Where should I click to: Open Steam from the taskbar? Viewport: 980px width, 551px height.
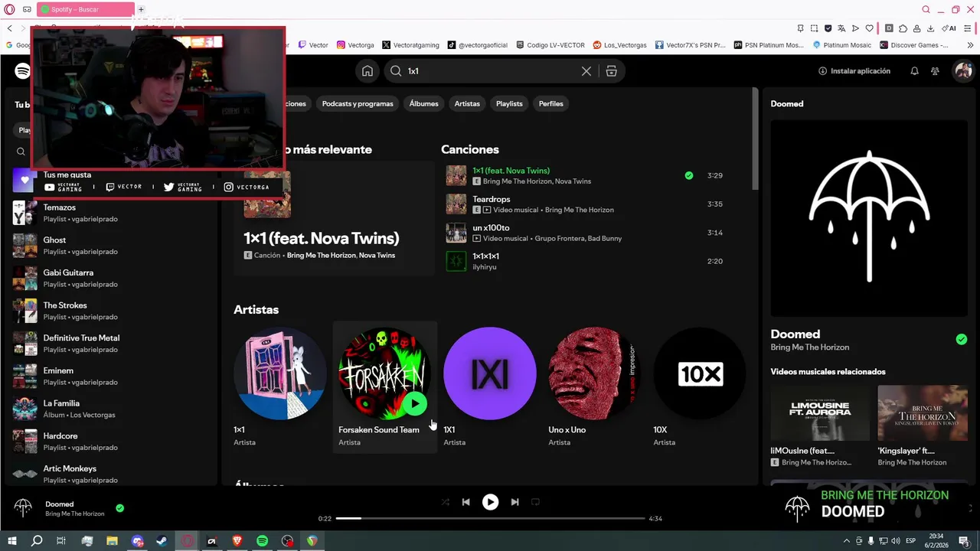point(162,541)
